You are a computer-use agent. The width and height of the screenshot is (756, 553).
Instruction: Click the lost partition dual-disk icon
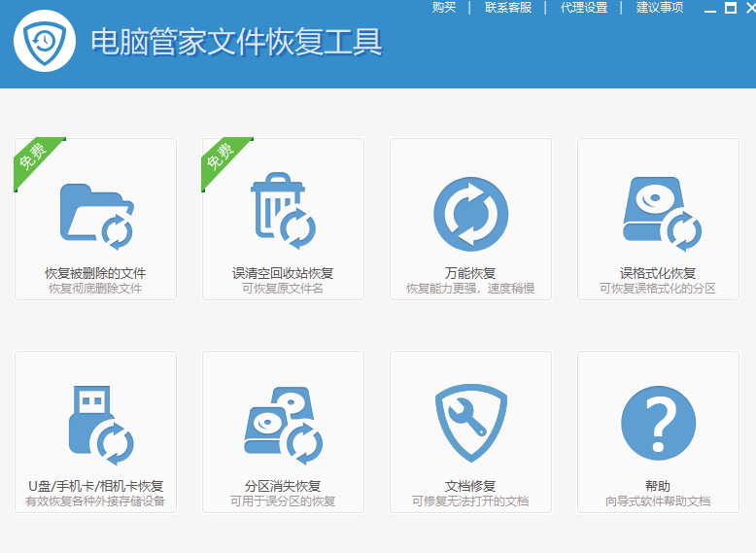tap(283, 426)
